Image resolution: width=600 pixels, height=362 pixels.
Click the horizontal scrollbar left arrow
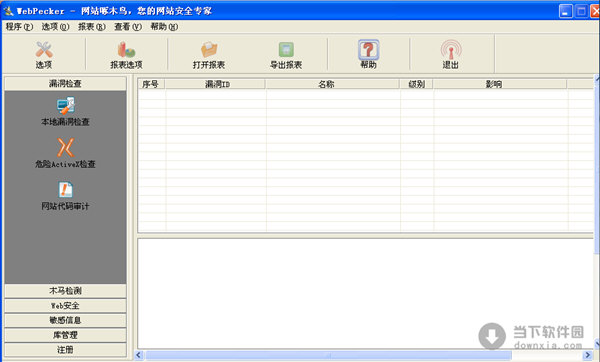coord(139,355)
